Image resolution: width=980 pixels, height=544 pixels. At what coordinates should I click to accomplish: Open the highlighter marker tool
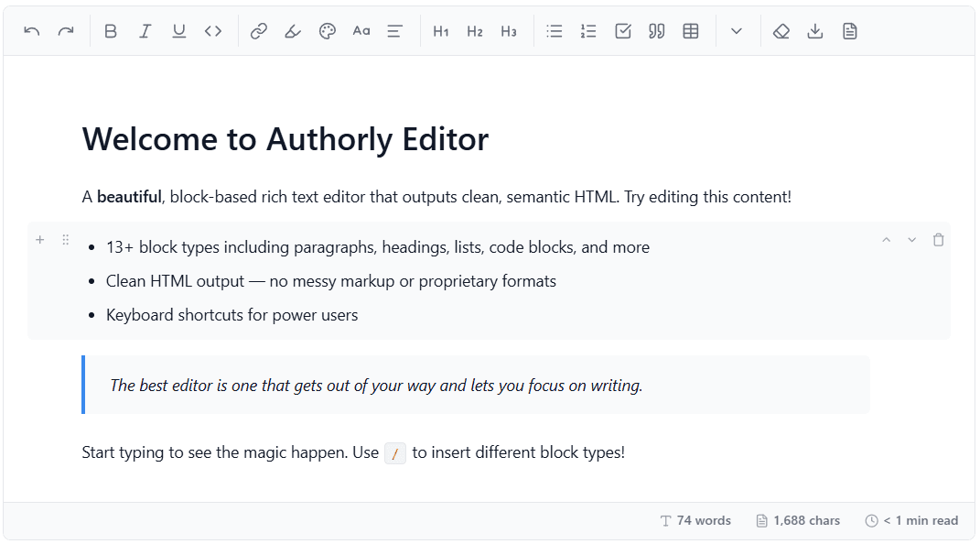point(293,31)
